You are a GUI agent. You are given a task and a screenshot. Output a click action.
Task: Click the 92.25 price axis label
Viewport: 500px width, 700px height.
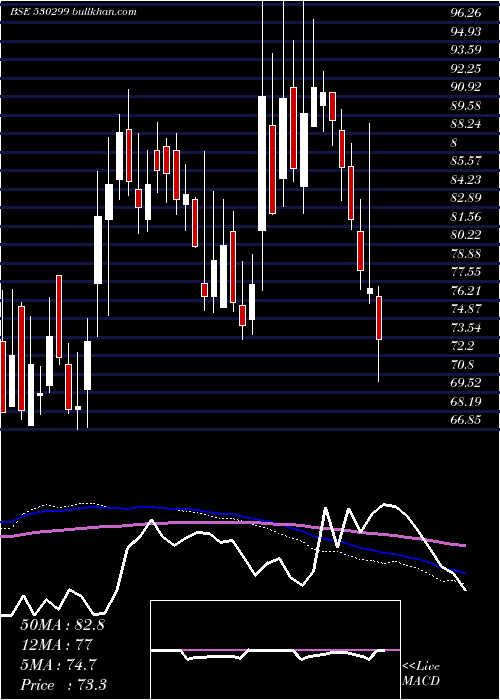pos(466,68)
